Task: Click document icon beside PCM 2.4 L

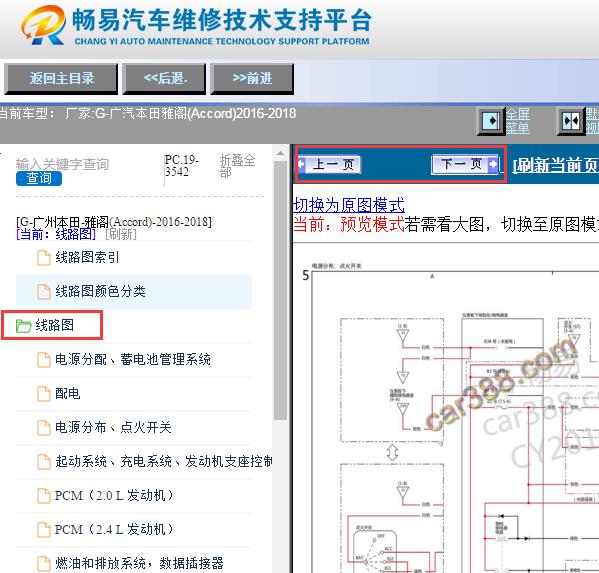Action: [44, 530]
